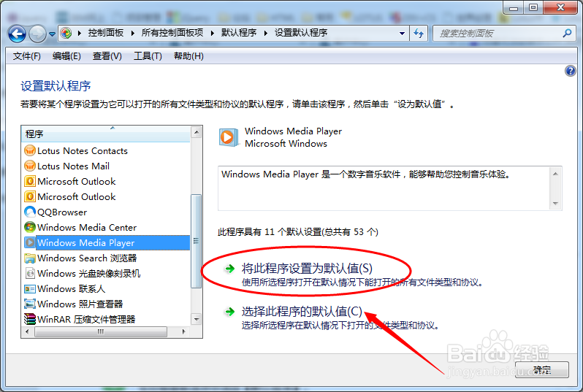The height and width of the screenshot is (392, 583).
Task: Click description box scroll down arrow
Action: pos(555,203)
